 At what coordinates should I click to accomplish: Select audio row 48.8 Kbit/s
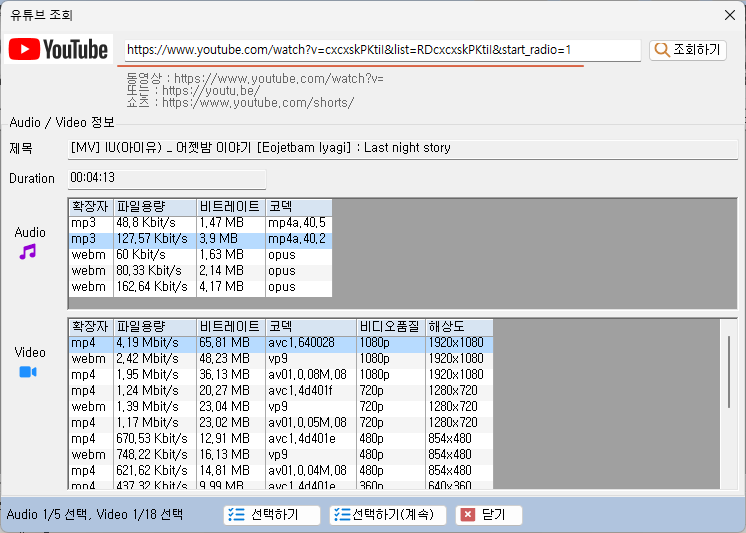point(200,223)
